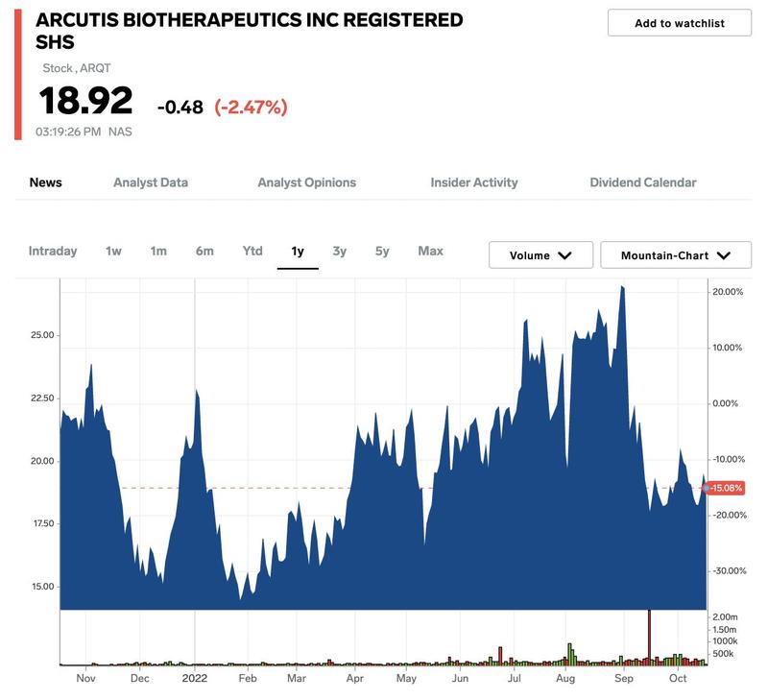Click the 25.00 price axis label
This screenshot has width=768, height=700.
[x=42, y=335]
